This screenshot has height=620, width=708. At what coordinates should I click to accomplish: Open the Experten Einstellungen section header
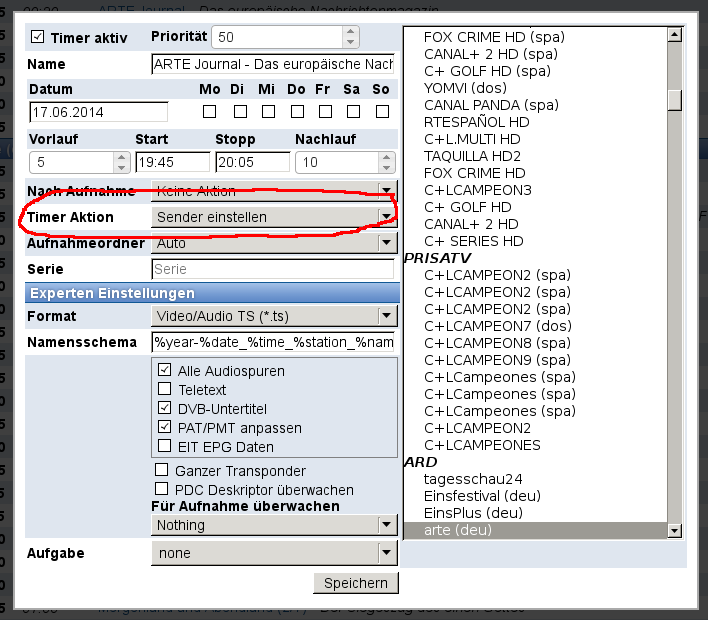[x=211, y=293]
